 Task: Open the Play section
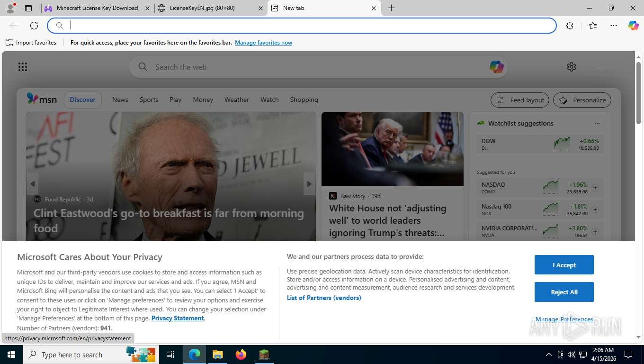click(x=176, y=100)
